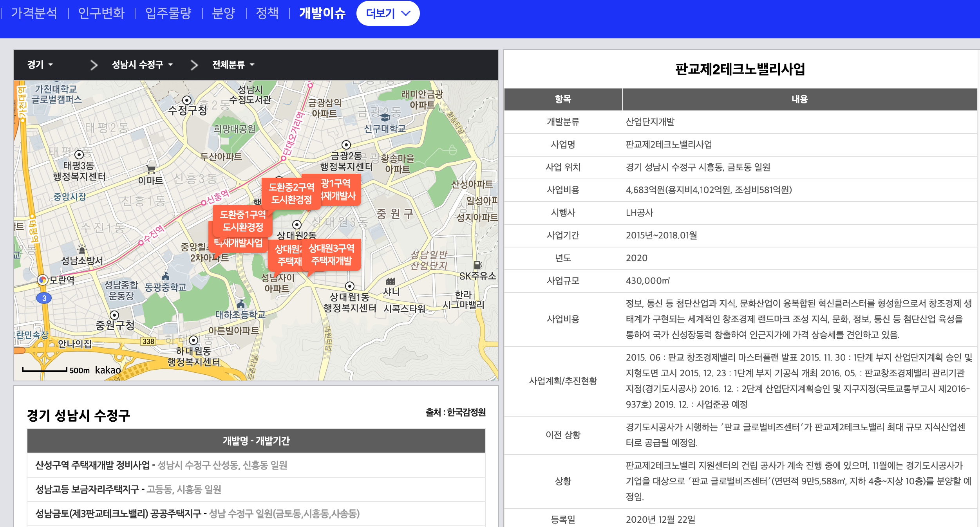Switch to the 가격분석 tab

(34, 13)
